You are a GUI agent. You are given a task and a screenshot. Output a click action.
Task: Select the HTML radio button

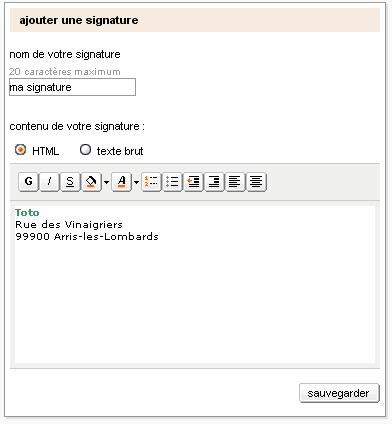pyautogui.click(x=21, y=150)
